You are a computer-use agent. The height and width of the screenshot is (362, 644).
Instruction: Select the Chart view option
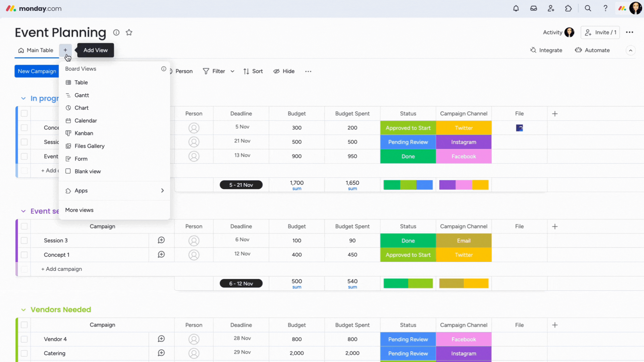click(82, 107)
